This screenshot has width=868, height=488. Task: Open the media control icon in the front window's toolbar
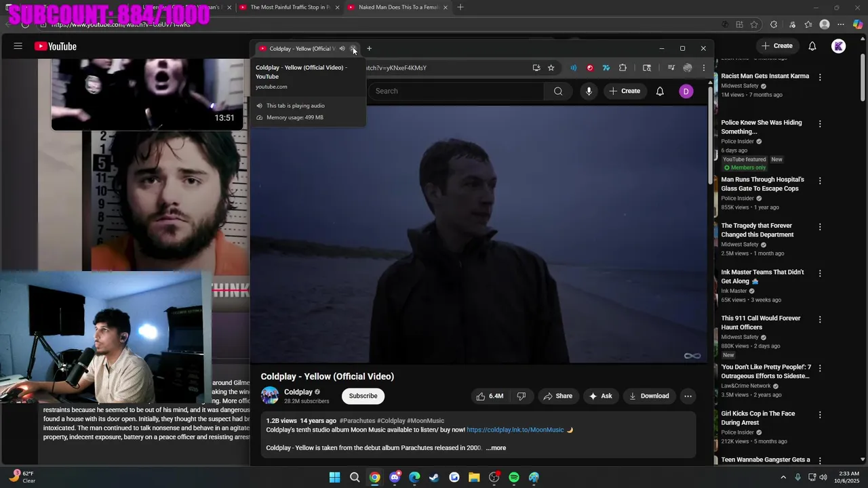pos(671,68)
